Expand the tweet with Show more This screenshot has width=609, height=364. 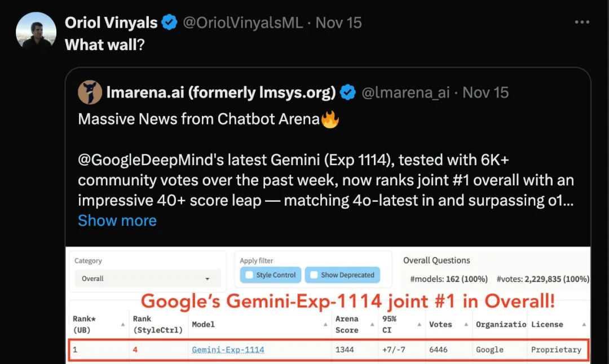(x=117, y=220)
